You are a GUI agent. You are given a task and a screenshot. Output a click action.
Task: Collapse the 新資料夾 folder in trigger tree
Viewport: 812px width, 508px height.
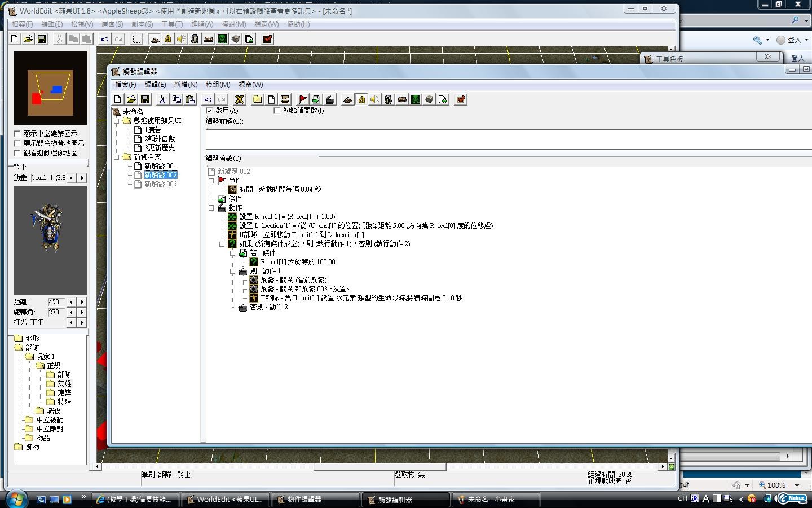[117, 157]
